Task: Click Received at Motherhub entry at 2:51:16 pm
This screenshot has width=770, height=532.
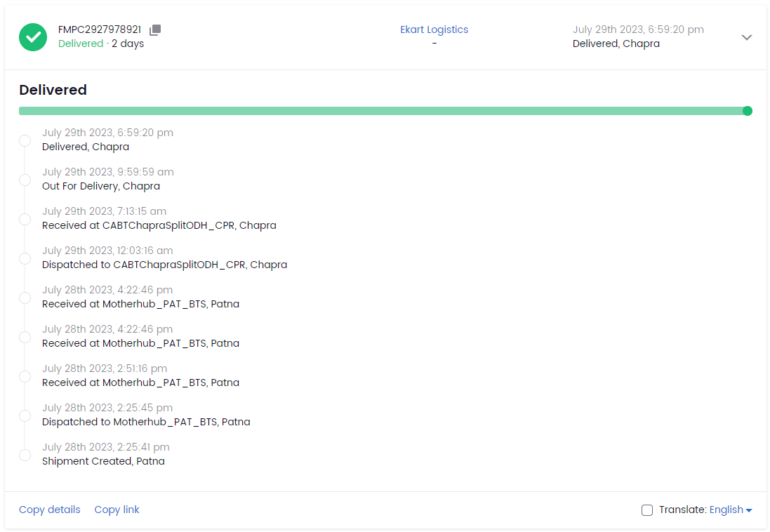Action: pos(140,383)
